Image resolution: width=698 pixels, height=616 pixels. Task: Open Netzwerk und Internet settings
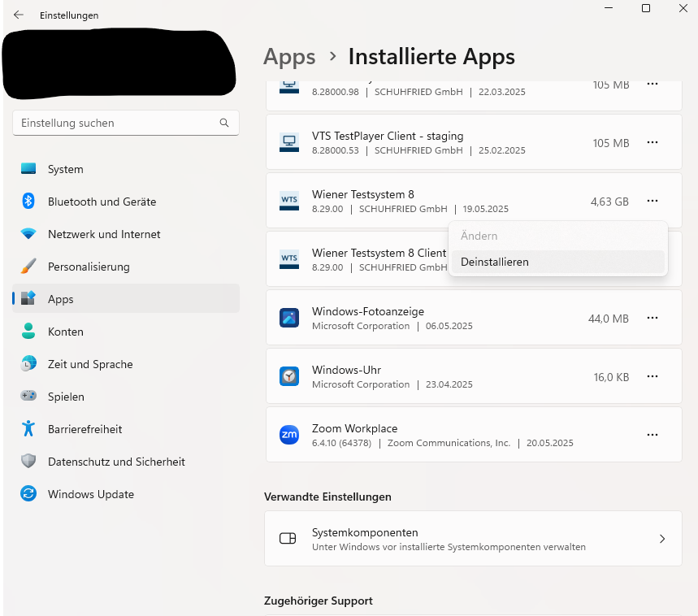(104, 234)
